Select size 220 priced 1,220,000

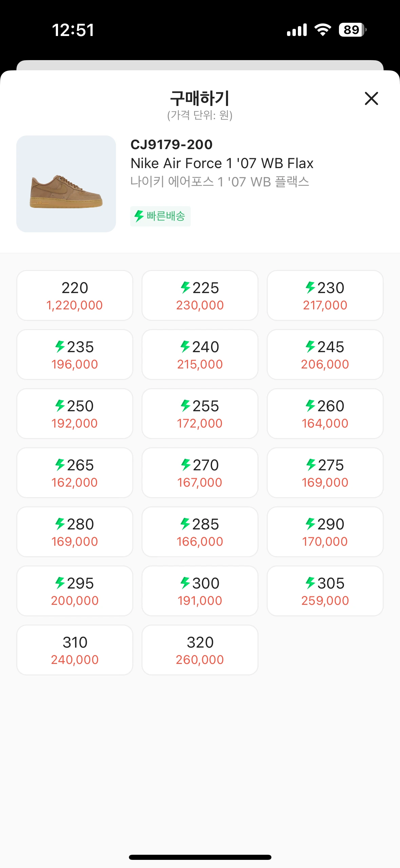coord(75,295)
